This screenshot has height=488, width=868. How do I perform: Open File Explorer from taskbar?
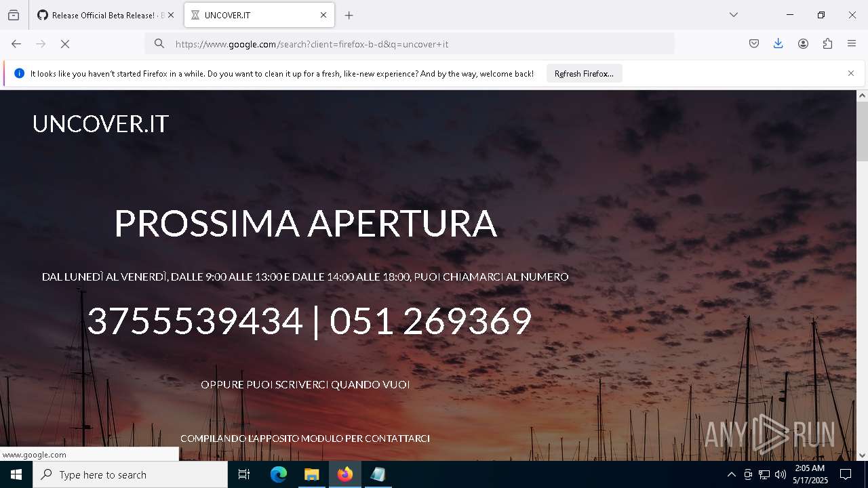tap(311, 474)
